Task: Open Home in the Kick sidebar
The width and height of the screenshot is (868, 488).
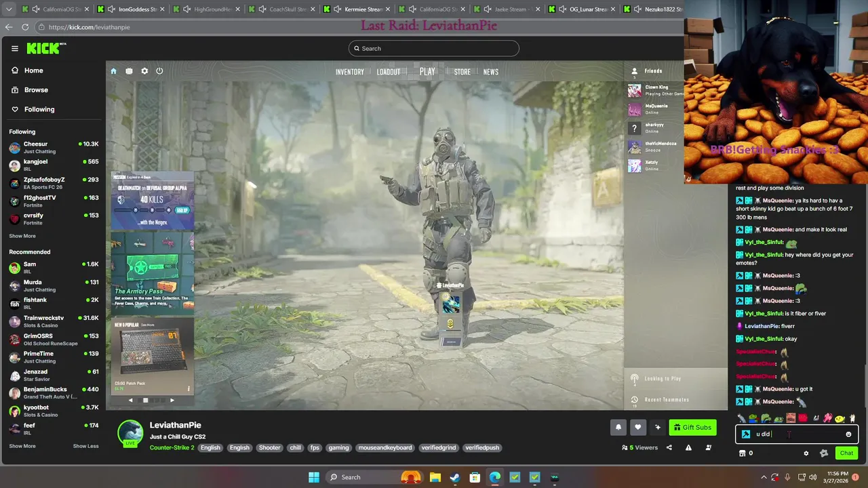Action: pyautogui.click(x=27, y=70)
